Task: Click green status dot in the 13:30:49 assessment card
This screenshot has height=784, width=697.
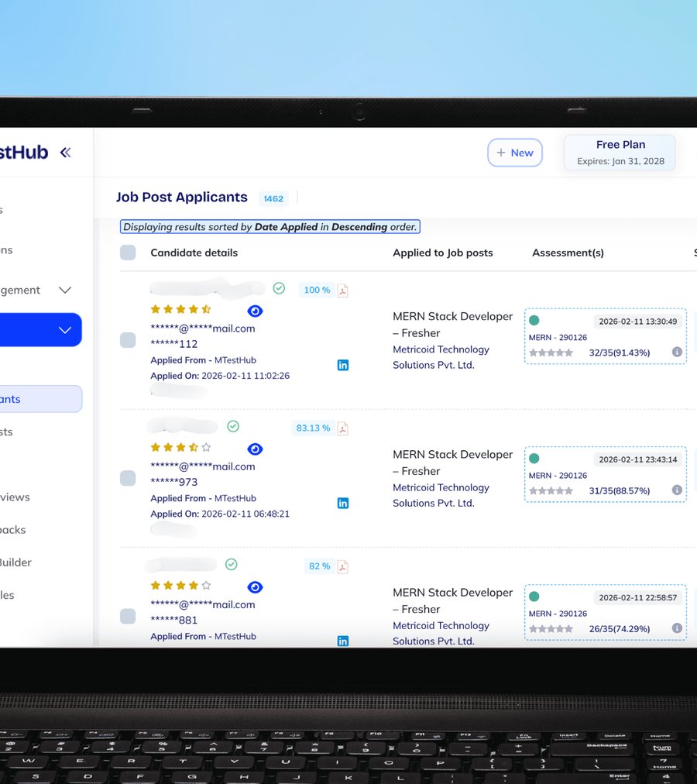Action: point(534,321)
